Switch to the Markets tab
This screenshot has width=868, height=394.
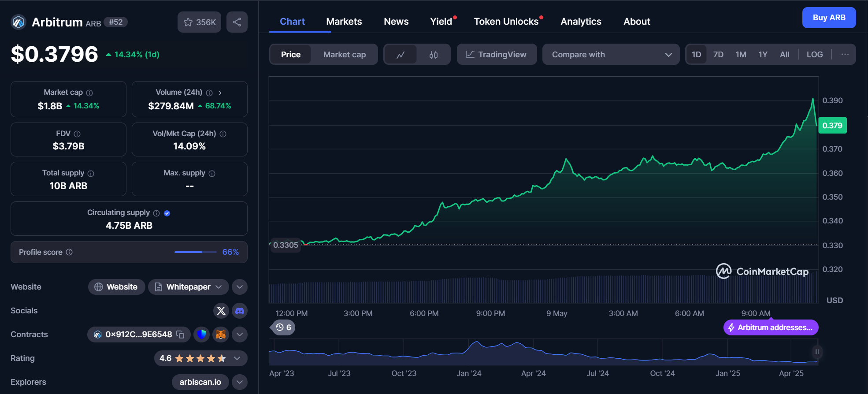point(344,22)
